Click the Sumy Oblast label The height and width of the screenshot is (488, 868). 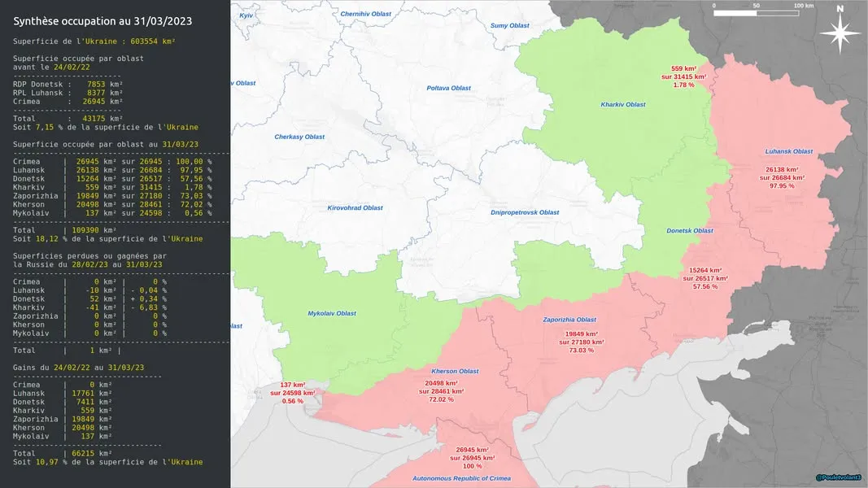click(510, 25)
